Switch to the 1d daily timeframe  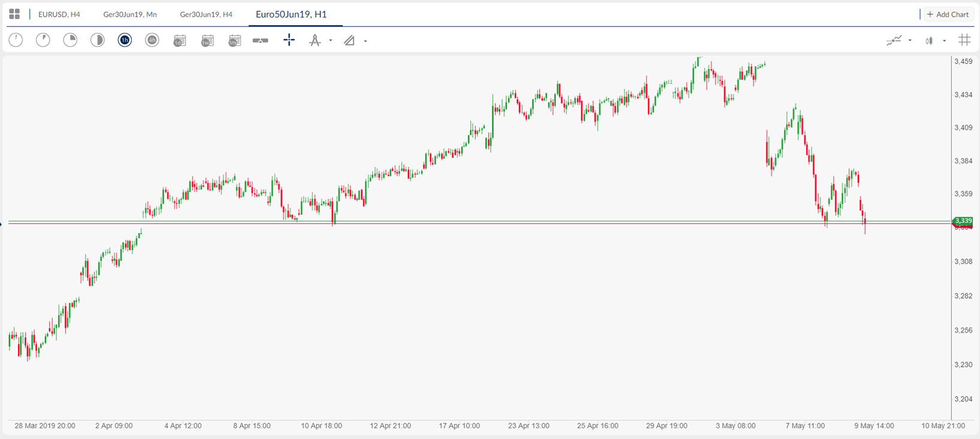[180, 41]
